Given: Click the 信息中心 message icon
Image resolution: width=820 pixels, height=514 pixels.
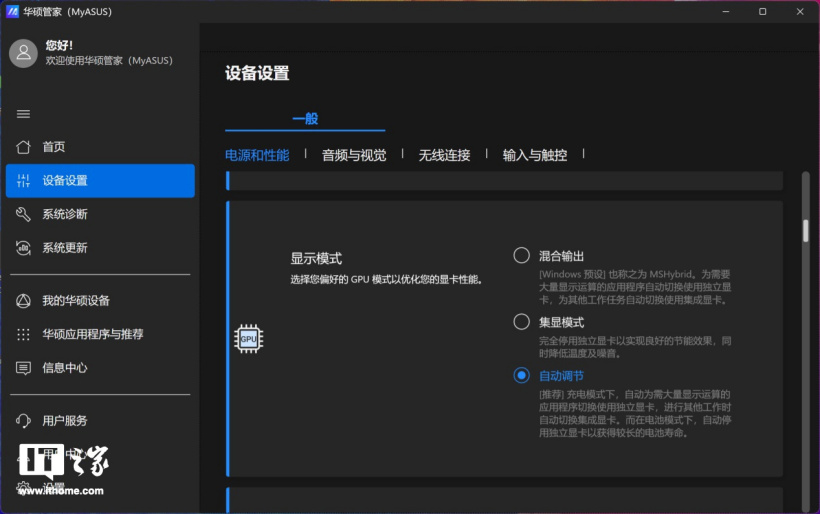Looking at the screenshot, I should click(23, 368).
